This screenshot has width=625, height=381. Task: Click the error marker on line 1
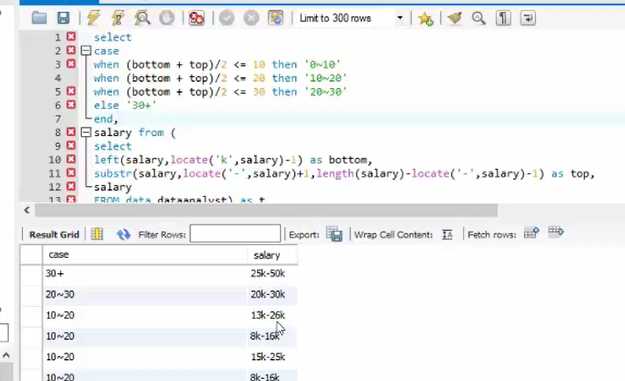pos(71,37)
